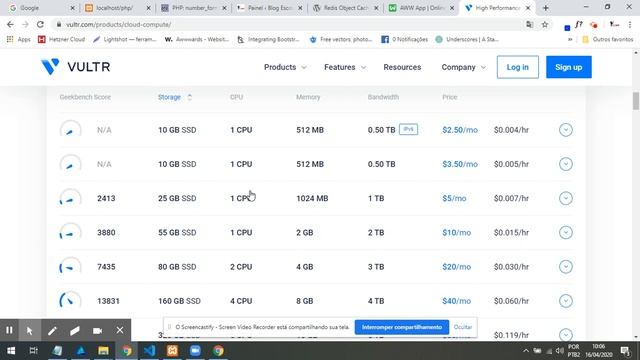Screen dimensions: 640x360
Task: Switch to the AWW App tab
Action: [421, 8]
